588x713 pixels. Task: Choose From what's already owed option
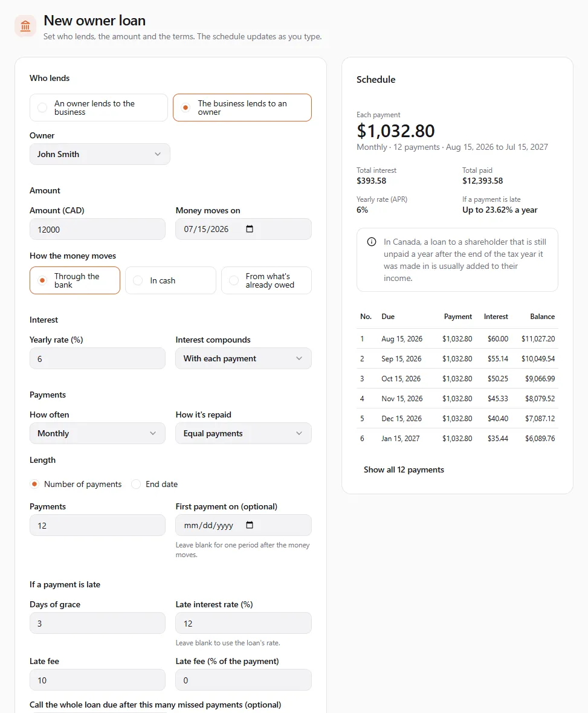(267, 280)
